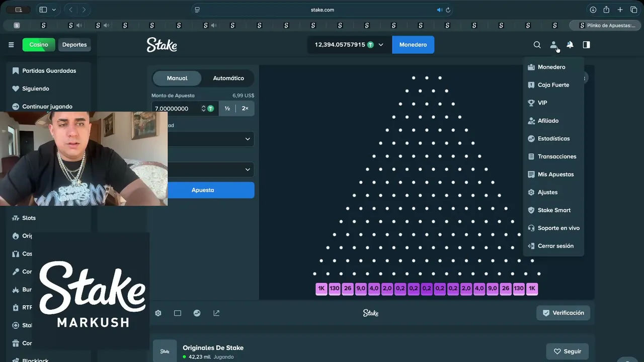Click the blue Monedero button beside the balance
Image resolution: width=644 pixels, height=362 pixels.
pos(413,45)
